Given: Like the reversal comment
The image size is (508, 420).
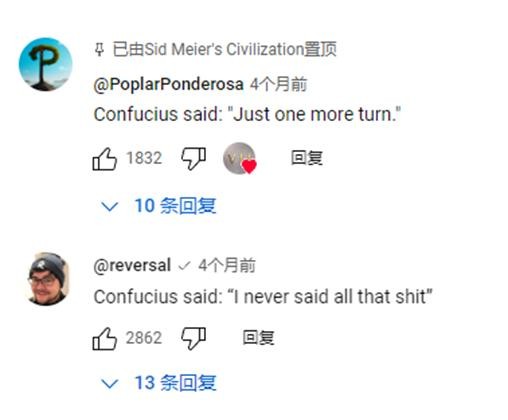Looking at the screenshot, I should [x=105, y=338].
